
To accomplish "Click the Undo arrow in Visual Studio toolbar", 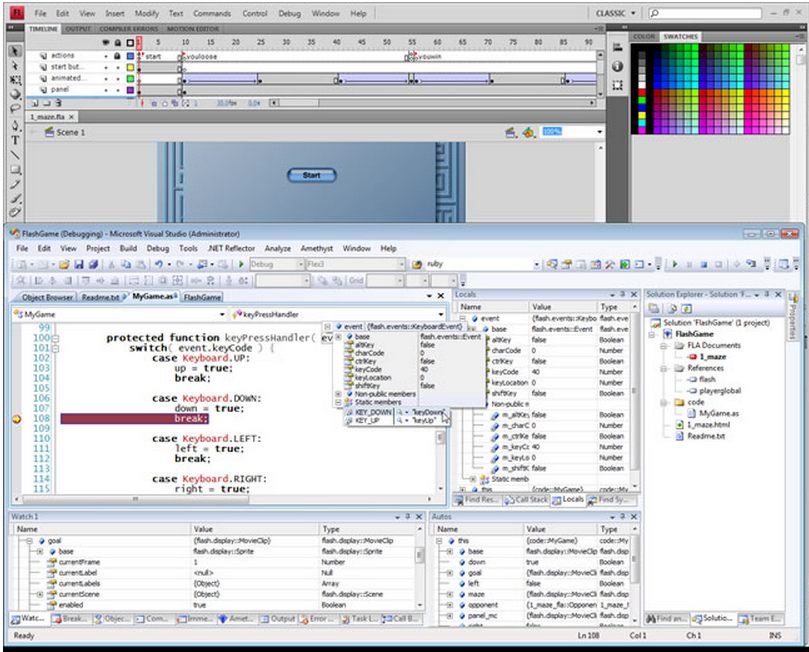I will pyautogui.click(x=158, y=265).
